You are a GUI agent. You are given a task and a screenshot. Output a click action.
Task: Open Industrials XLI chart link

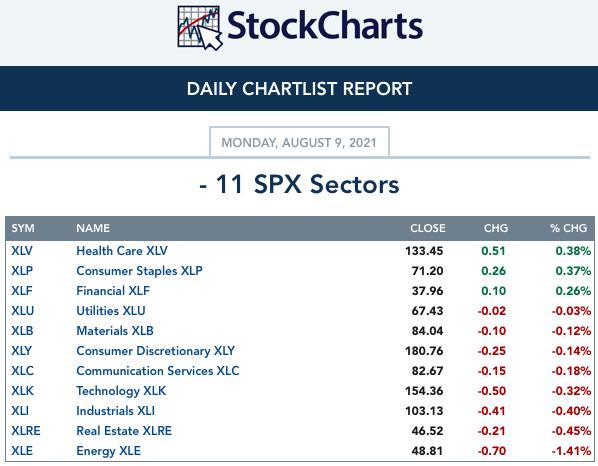pyautogui.click(x=115, y=411)
